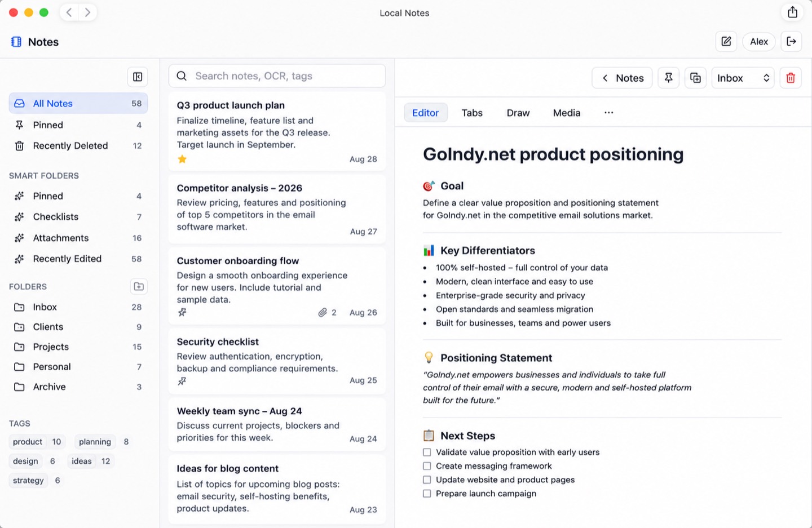This screenshot has width=812, height=528.
Task: Open the Ideas for blog content note
Action: tap(277, 489)
